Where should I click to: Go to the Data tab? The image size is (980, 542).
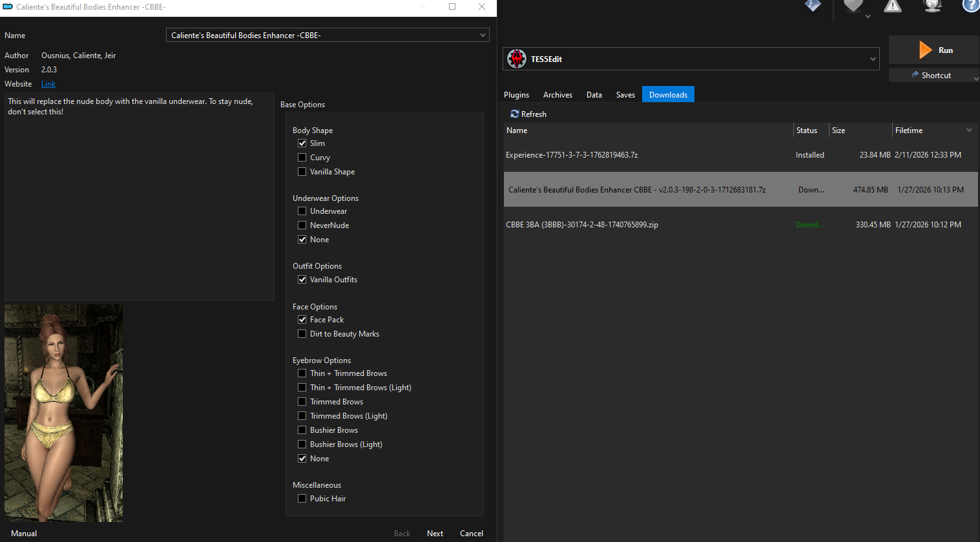(x=594, y=95)
